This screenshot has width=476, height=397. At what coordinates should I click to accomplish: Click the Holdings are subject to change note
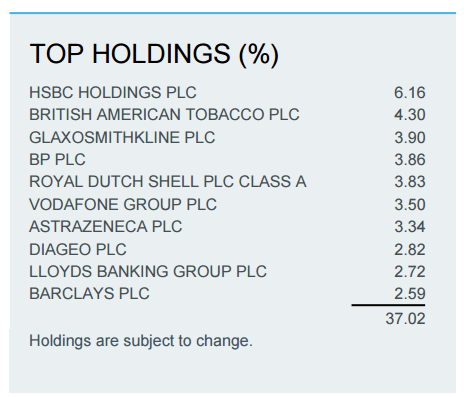click(x=141, y=341)
